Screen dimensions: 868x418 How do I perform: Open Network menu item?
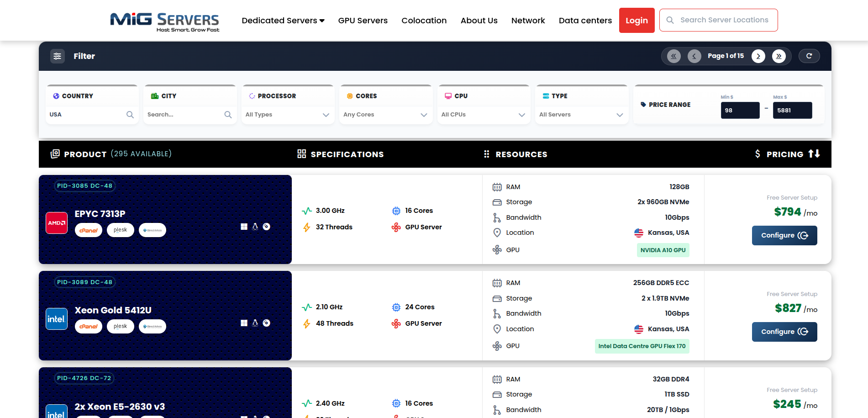click(x=528, y=21)
